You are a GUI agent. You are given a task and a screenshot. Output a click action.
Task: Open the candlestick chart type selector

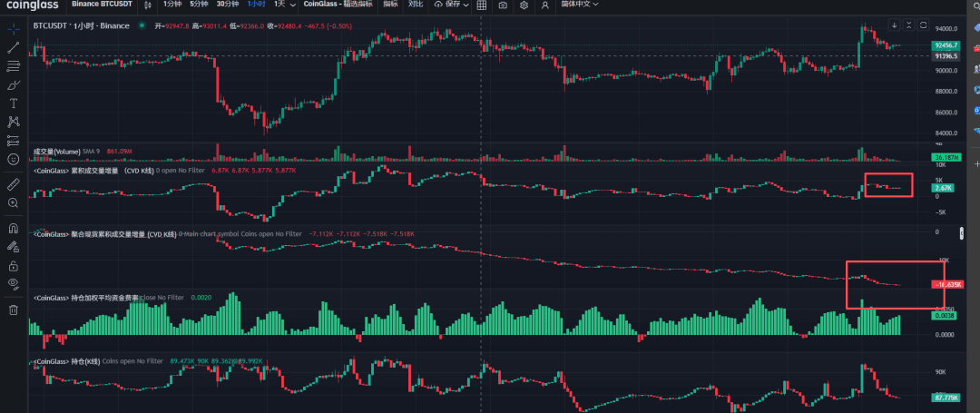[x=148, y=5]
